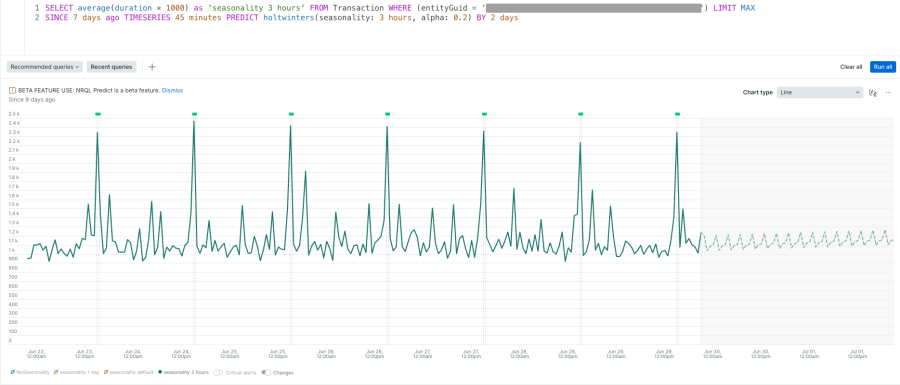Click Clear all
This screenshot has width=900, height=385.
[851, 67]
